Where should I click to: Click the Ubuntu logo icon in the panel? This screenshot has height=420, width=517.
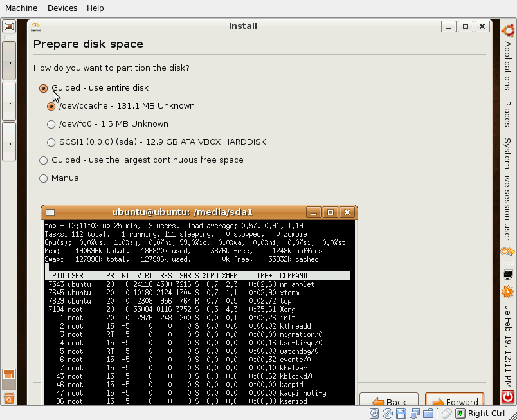[x=508, y=30]
